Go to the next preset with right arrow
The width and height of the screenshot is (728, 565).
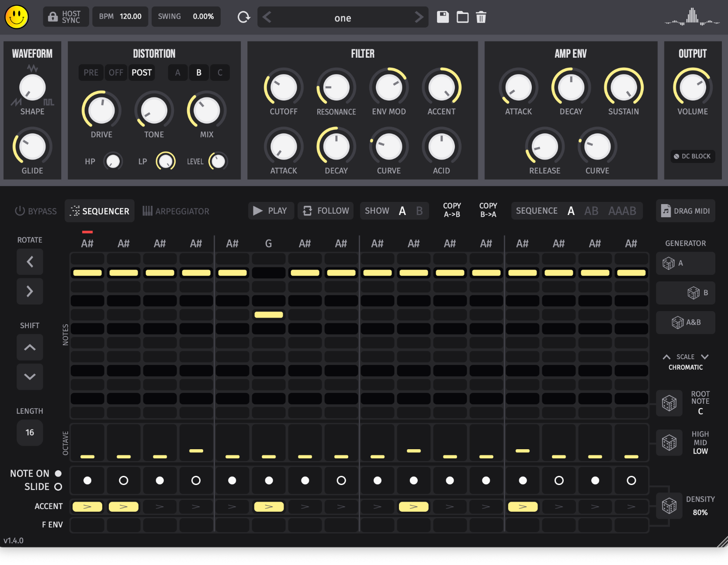click(419, 17)
